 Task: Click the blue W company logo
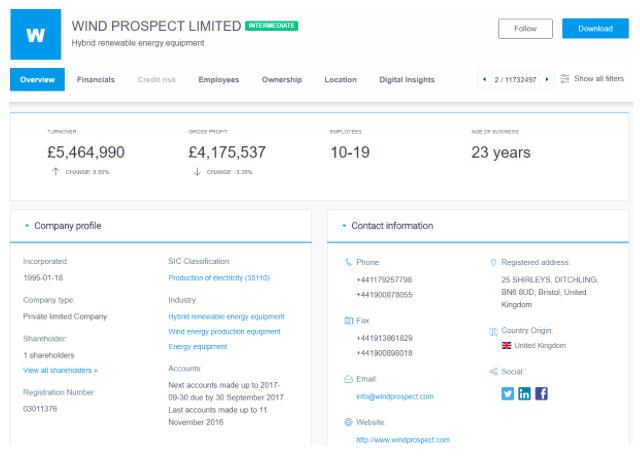coord(36,34)
